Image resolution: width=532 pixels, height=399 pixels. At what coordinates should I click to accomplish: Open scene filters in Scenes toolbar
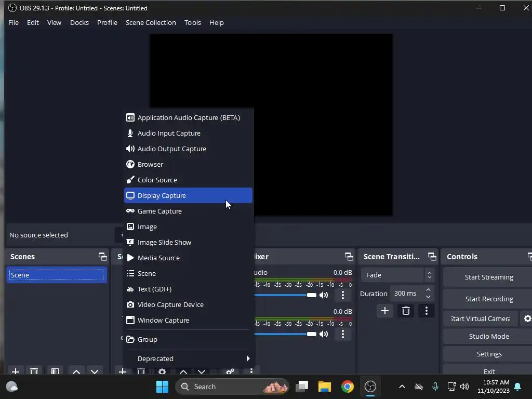click(x=55, y=370)
